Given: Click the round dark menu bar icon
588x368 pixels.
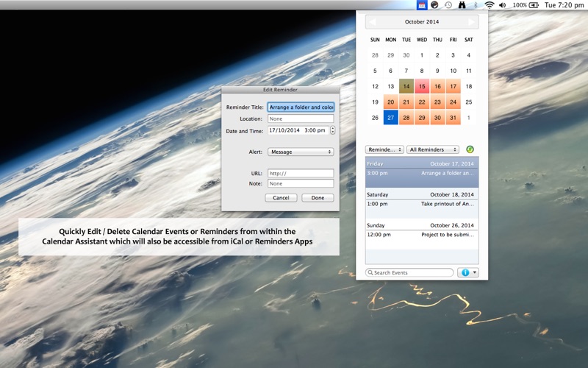Looking at the screenshot, I should 434,5.
